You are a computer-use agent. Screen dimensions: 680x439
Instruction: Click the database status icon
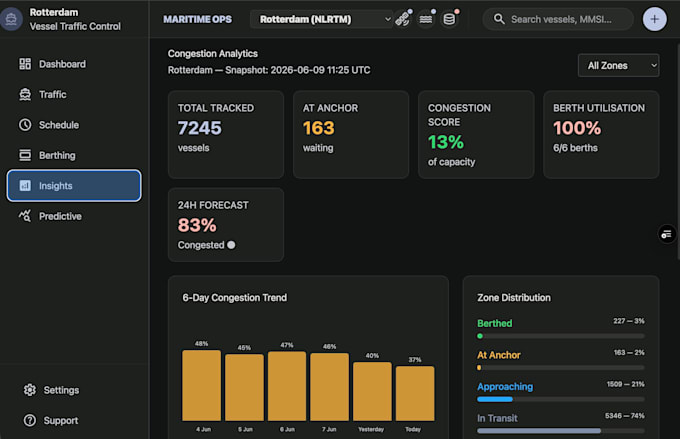[x=449, y=19]
